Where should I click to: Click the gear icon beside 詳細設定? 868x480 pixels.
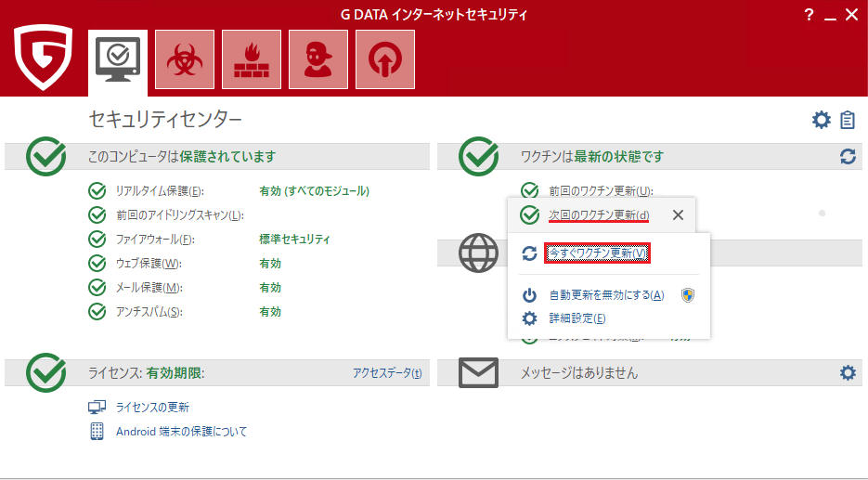[x=530, y=318]
